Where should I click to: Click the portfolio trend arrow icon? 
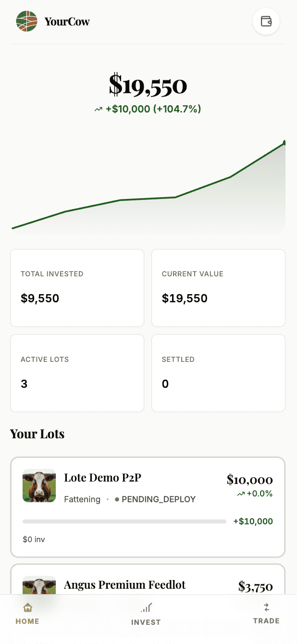[x=99, y=110]
